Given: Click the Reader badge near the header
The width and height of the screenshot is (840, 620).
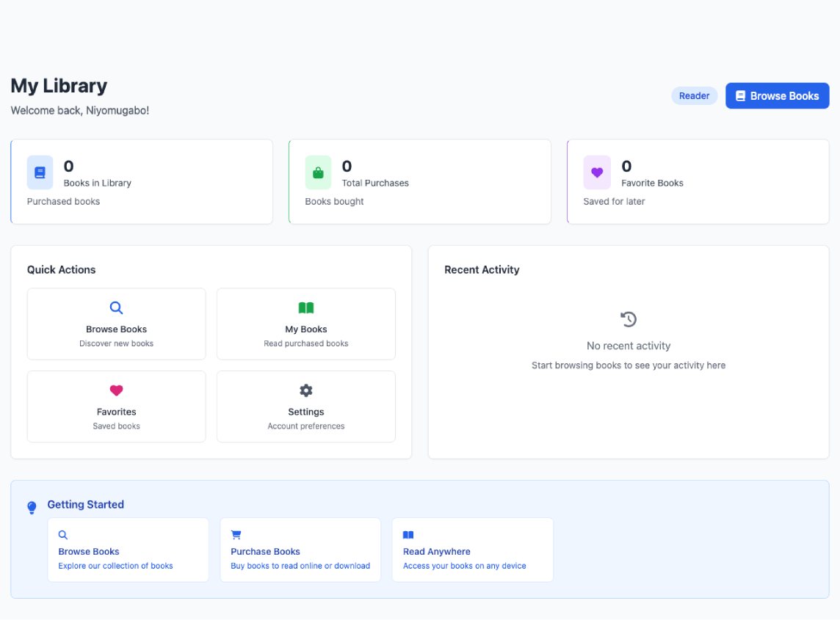Looking at the screenshot, I should 694,95.
